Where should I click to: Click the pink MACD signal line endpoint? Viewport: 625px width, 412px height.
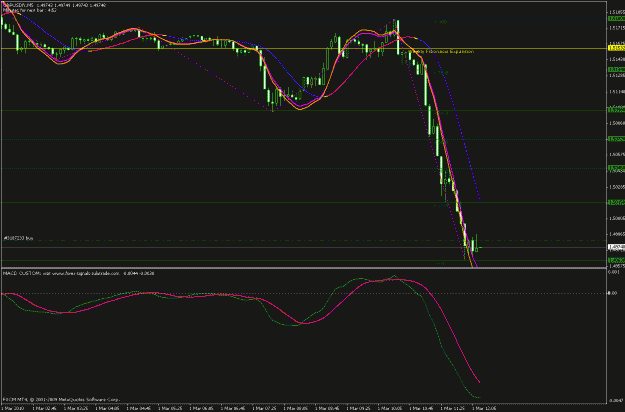click(479, 383)
